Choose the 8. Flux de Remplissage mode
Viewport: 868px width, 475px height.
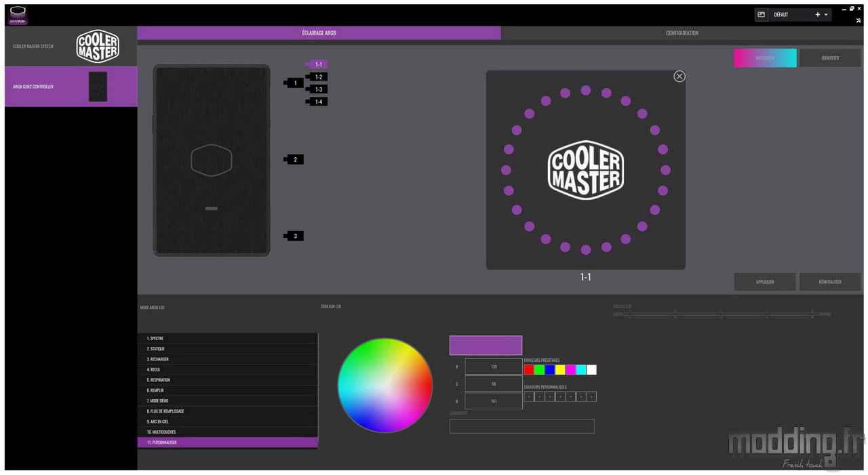click(228, 411)
